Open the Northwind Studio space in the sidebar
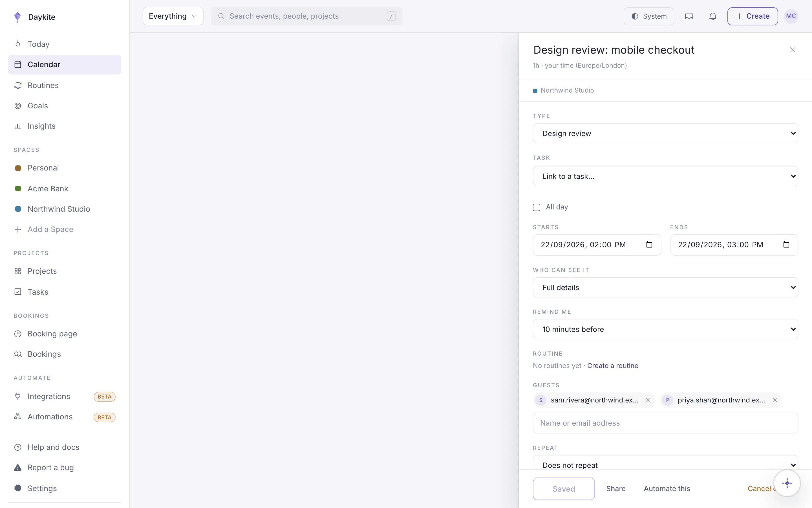This screenshot has height=508, width=812. [64, 209]
